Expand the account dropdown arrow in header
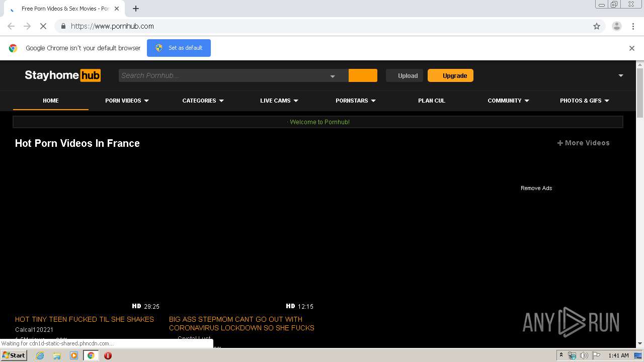 [621, 75]
